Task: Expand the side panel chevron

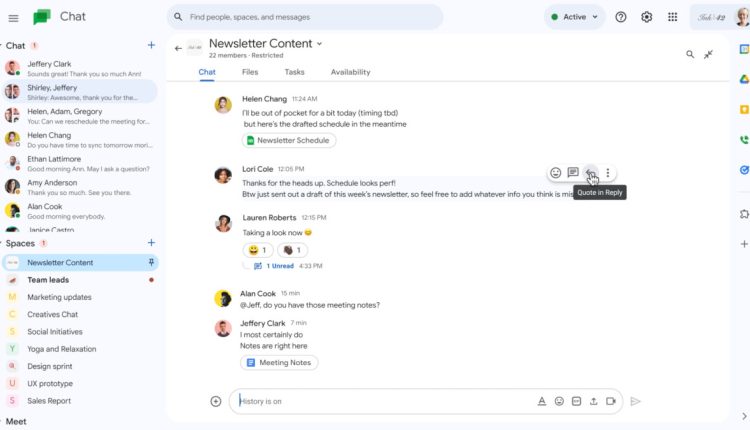Action: (x=744, y=416)
